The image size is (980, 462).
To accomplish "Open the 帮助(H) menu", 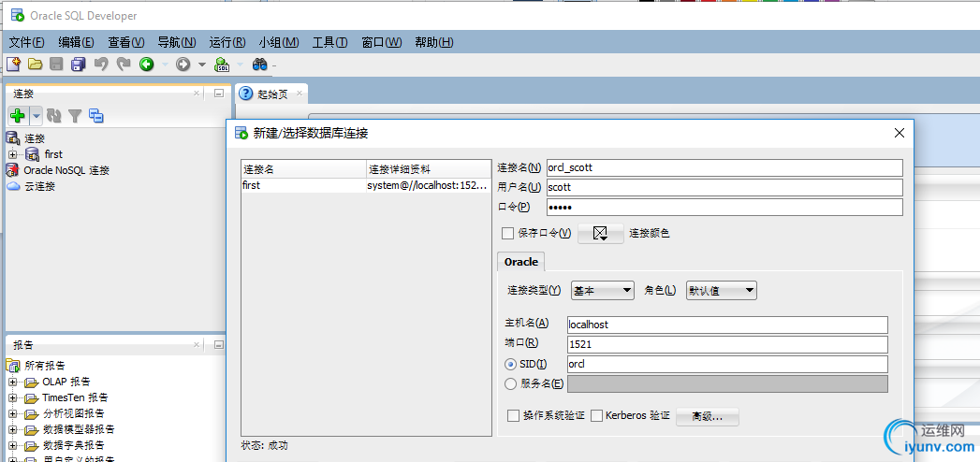I will click(x=433, y=42).
